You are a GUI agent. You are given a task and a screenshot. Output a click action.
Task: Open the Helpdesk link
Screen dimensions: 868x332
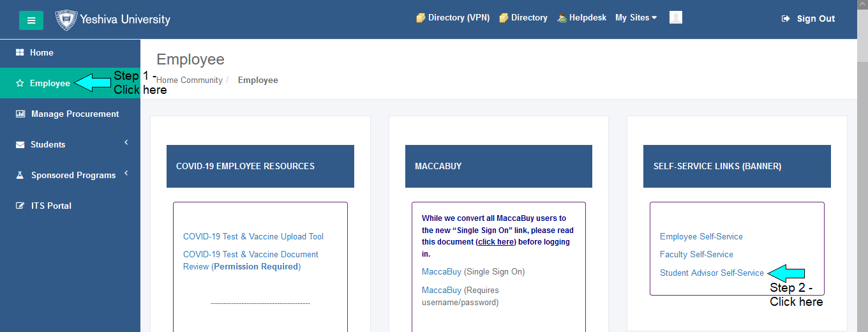click(588, 18)
